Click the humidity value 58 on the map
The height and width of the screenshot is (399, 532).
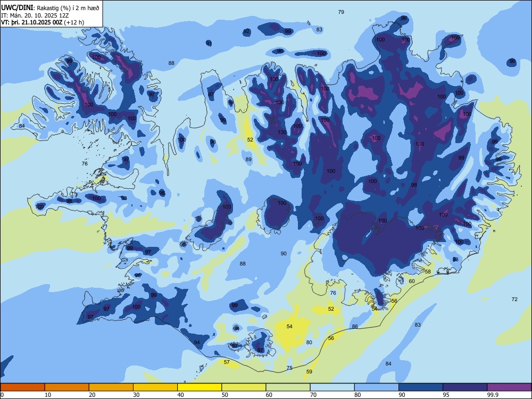coord(428,271)
